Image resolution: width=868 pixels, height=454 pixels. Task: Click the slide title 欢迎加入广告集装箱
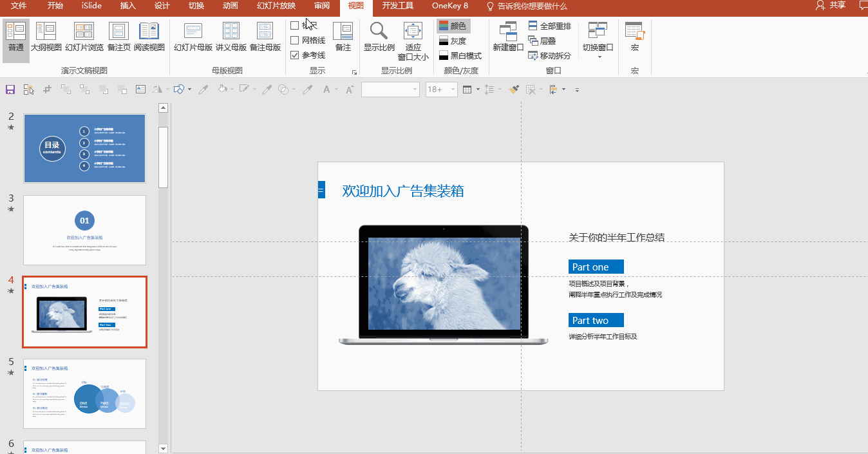tap(403, 191)
